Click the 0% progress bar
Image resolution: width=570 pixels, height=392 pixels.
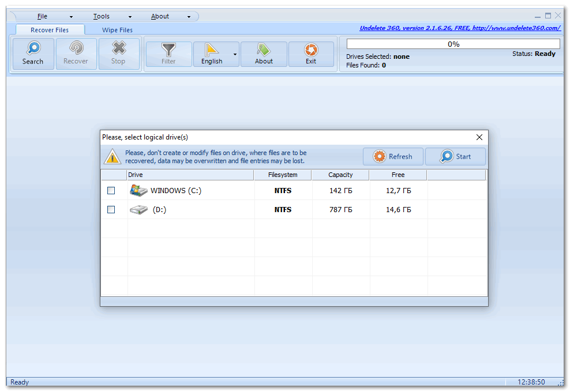coord(453,44)
